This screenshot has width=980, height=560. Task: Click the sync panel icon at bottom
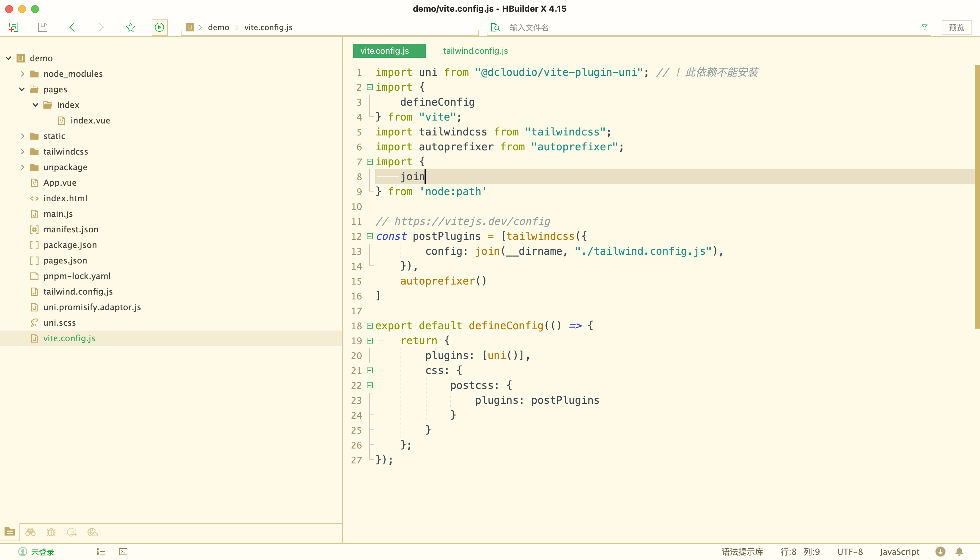72,532
